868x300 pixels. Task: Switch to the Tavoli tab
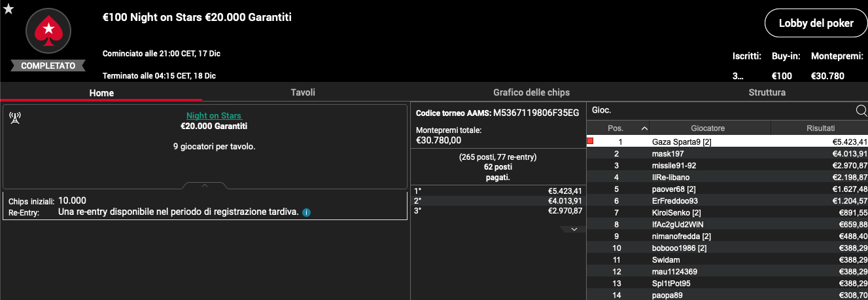click(303, 92)
